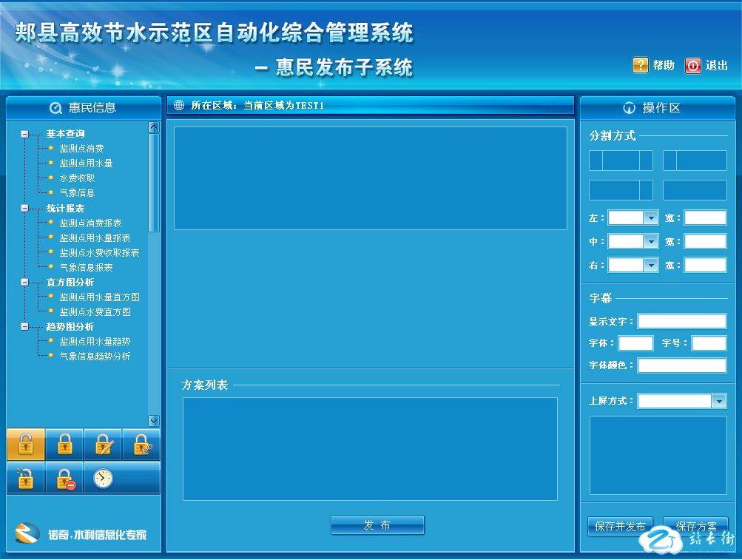Click the 显示文字 input field
This screenshot has width=742, height=560.
coord(681,321)
